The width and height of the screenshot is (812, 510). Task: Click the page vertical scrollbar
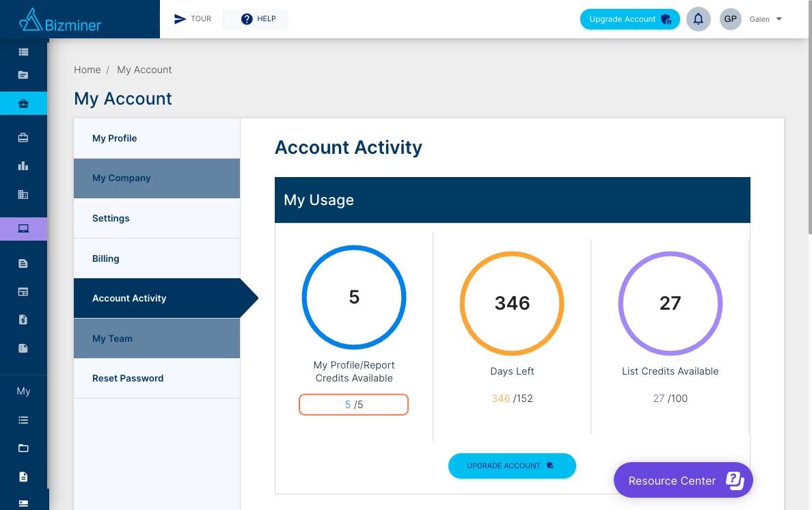(x=810, y=118)
